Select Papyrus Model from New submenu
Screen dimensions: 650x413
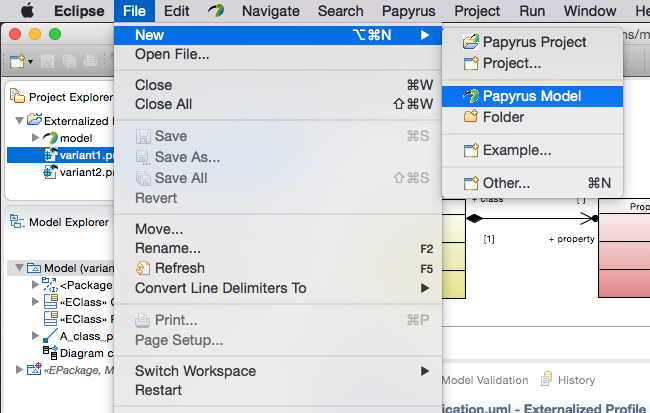(532, 96)
